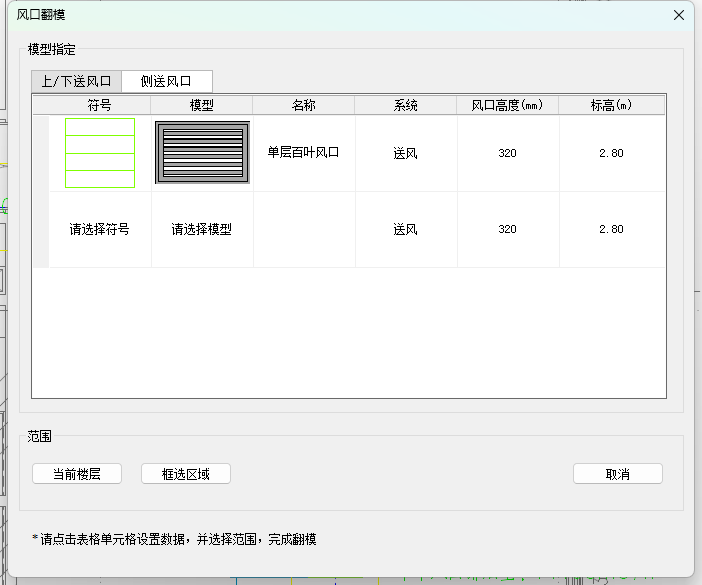Select the 侧送风口 tab
Viewport: 702px width, 585px height.
(166, 82)
